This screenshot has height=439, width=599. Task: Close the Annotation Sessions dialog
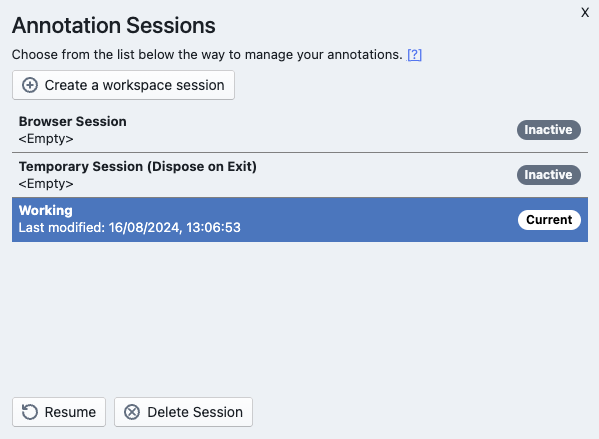click(x=585, y=13)
